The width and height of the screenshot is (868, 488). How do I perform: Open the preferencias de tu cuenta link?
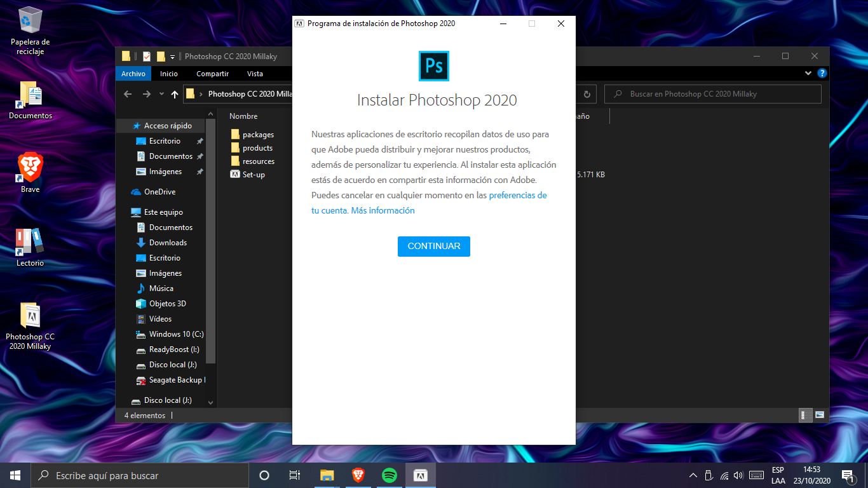click(x=429, y=203)
